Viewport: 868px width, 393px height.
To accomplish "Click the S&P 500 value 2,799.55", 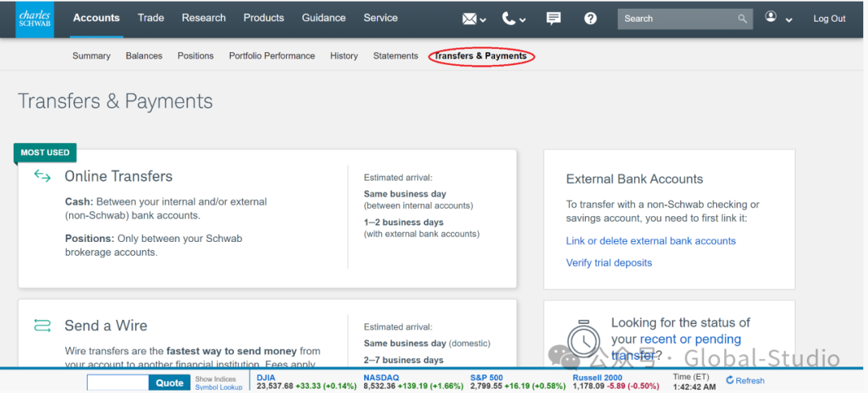I will (487, 386).
